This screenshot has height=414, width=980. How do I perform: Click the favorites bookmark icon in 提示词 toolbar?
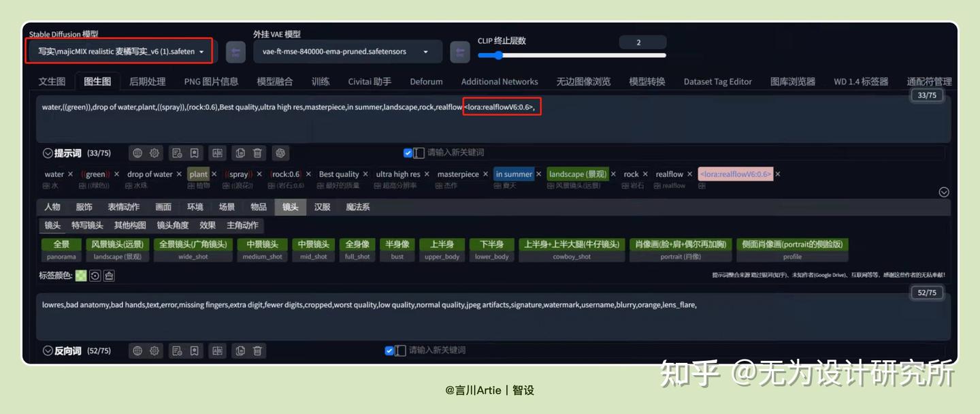click(x=195, y=153)
